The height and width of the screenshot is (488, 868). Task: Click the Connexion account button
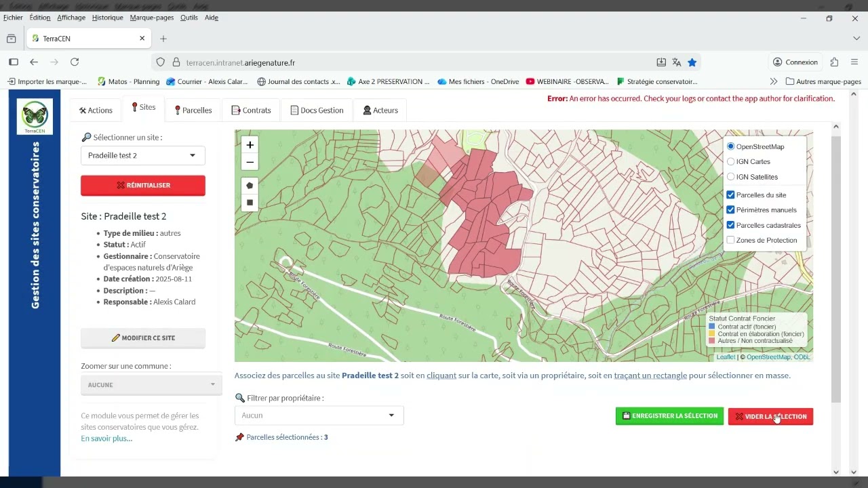point(795,62)
